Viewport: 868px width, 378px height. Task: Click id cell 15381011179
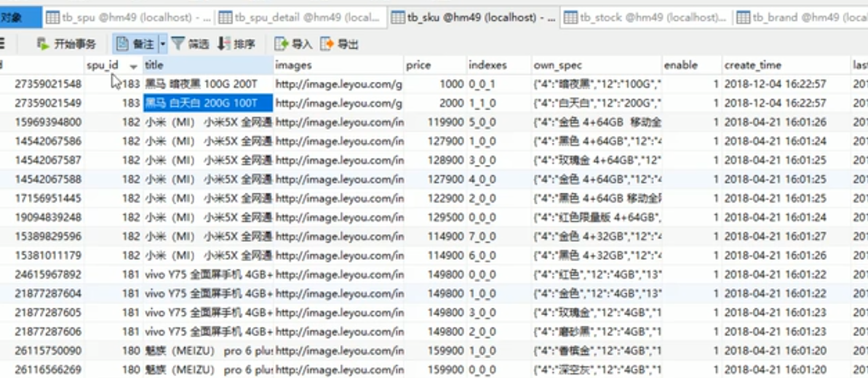48,255
